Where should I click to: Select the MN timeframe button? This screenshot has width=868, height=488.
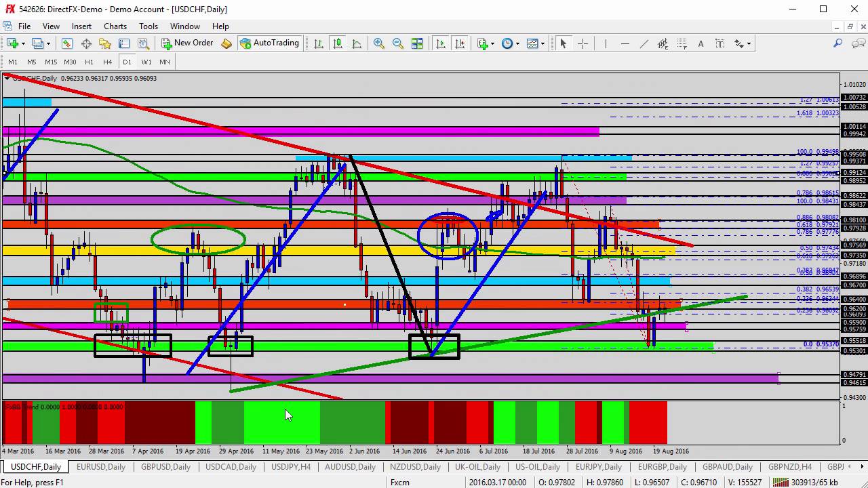pos(165,62)
